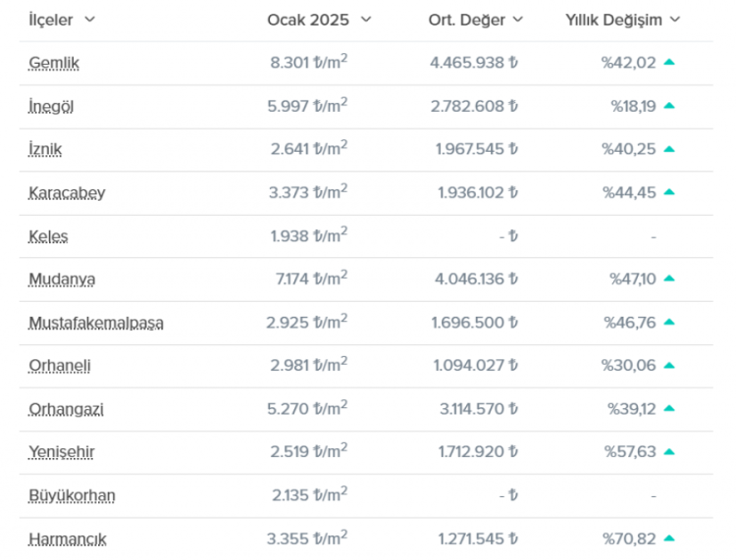
Task: Click the up arrow in Yenişehir row
Action: (669, 451)
